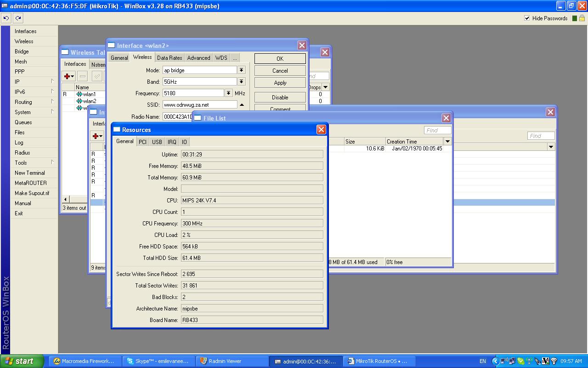Switch to General tab in Resources window
Viewport: 588px width, 368px height.
point(125,141)
